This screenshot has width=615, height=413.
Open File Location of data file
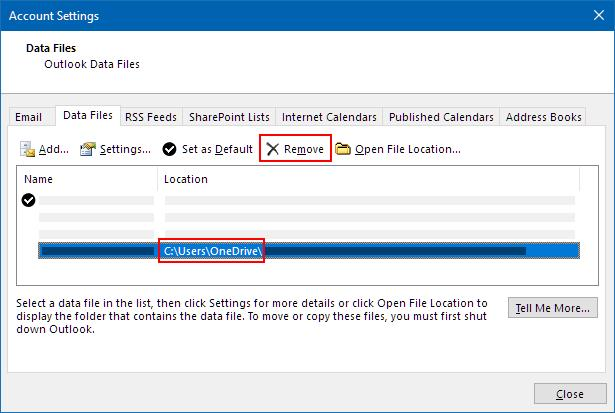point(398,149)
